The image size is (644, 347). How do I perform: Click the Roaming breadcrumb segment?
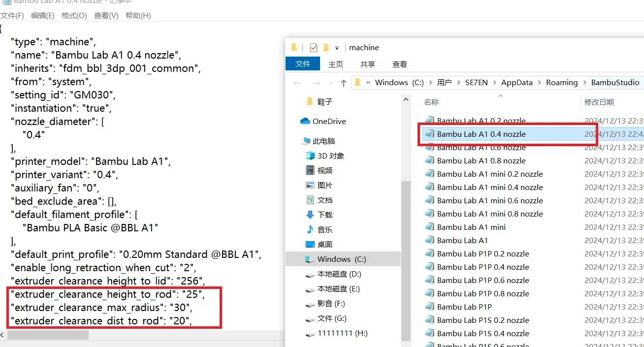562,82
